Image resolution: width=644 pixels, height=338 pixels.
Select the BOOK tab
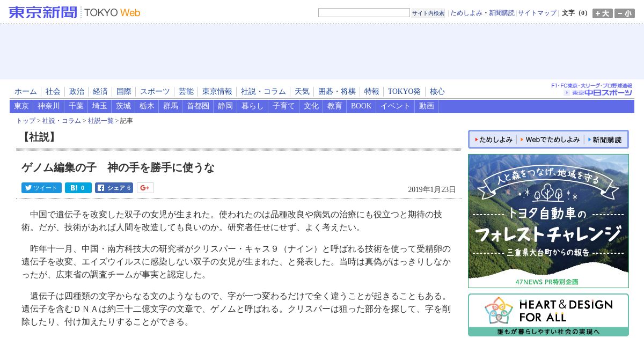[361, 106]
